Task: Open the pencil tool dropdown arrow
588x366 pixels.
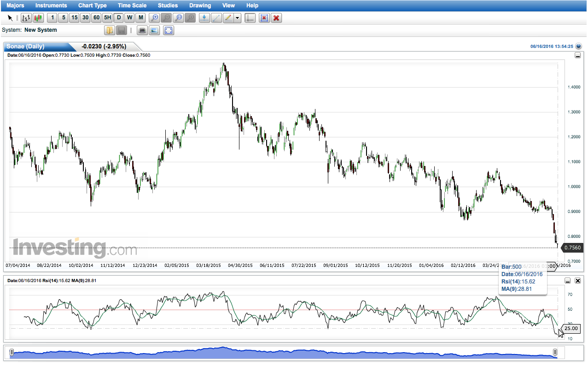Action: coord(237,18)
